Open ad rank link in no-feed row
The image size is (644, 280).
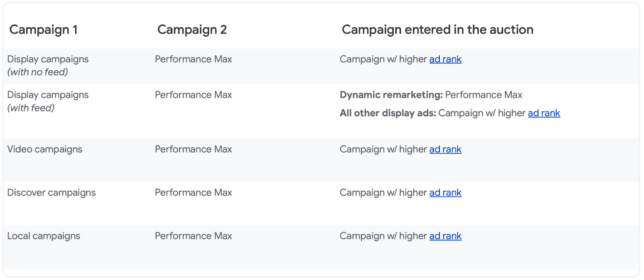coord(445,59)
